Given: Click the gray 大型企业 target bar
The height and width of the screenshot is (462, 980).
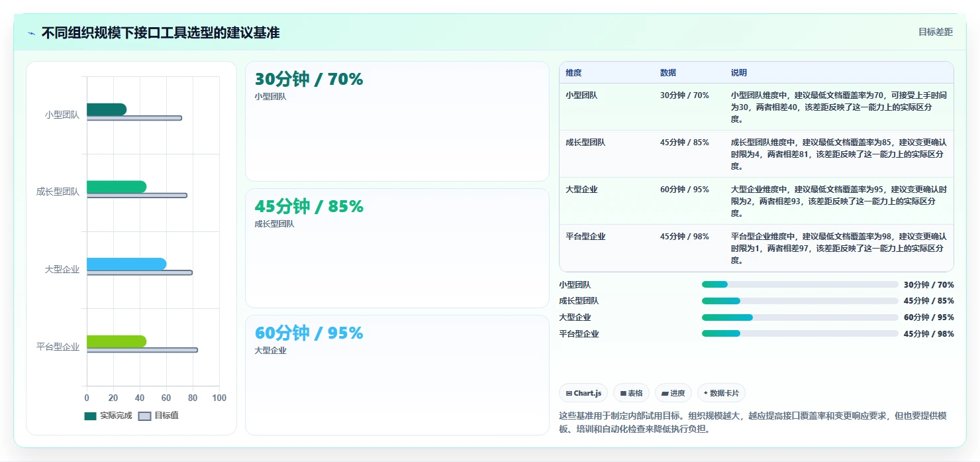Looking at the screenshot, I should [x=139, y=272].
